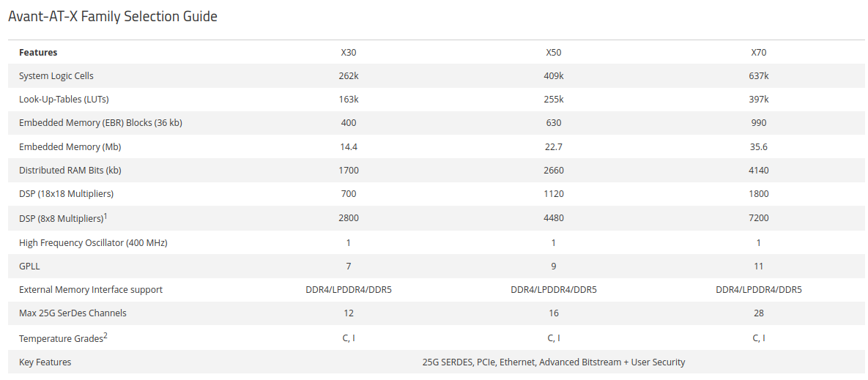Select the Features column header

38,53
